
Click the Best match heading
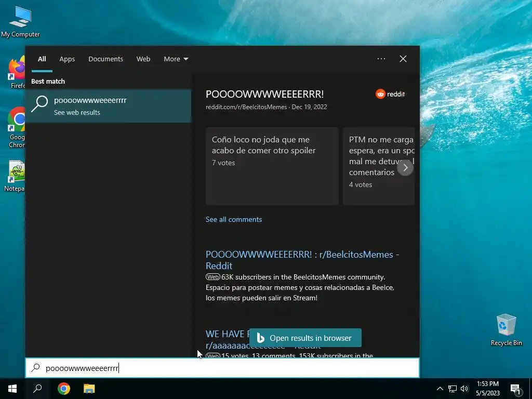point(48,82)
